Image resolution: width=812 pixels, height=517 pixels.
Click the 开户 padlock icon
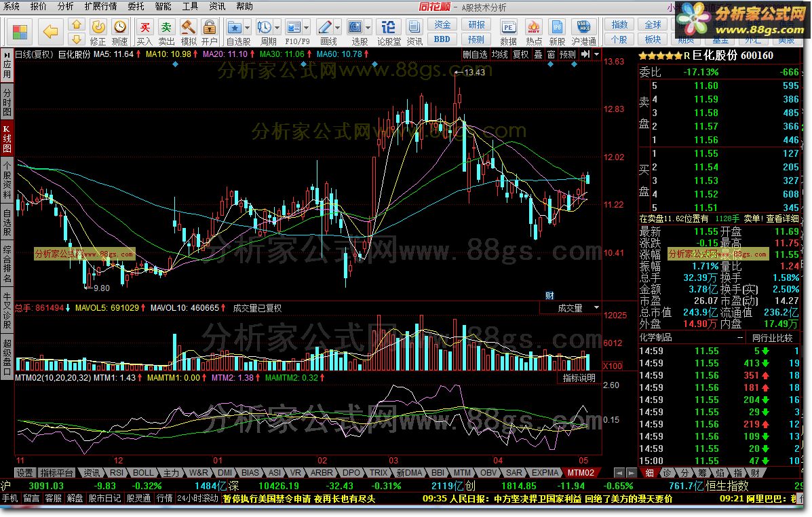[x=209, y=27]
